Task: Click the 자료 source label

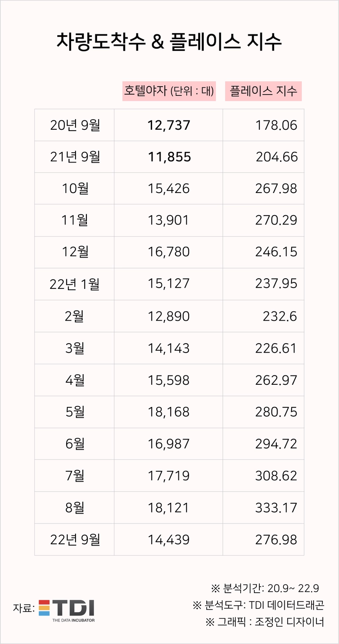Action: [24, 608]
